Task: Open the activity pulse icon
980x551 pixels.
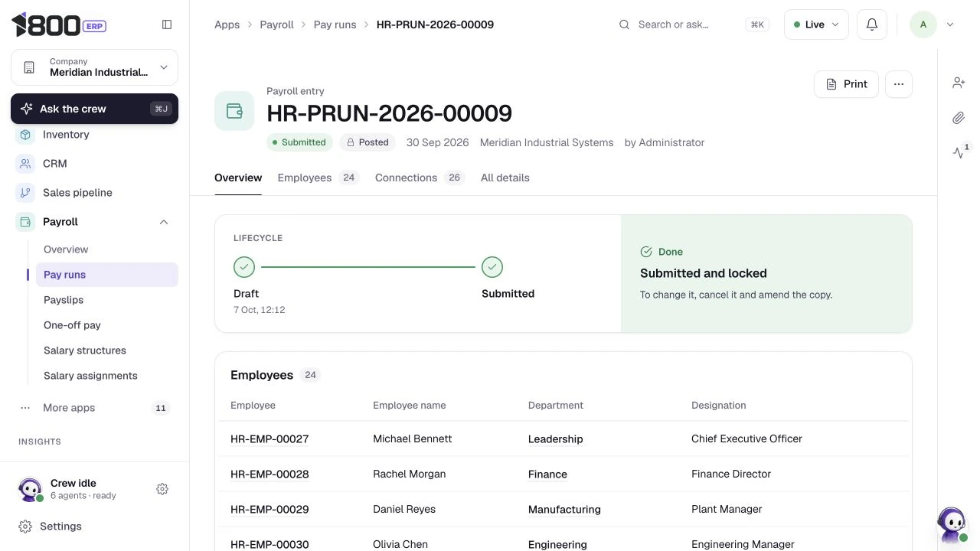Action: [959, 153]
